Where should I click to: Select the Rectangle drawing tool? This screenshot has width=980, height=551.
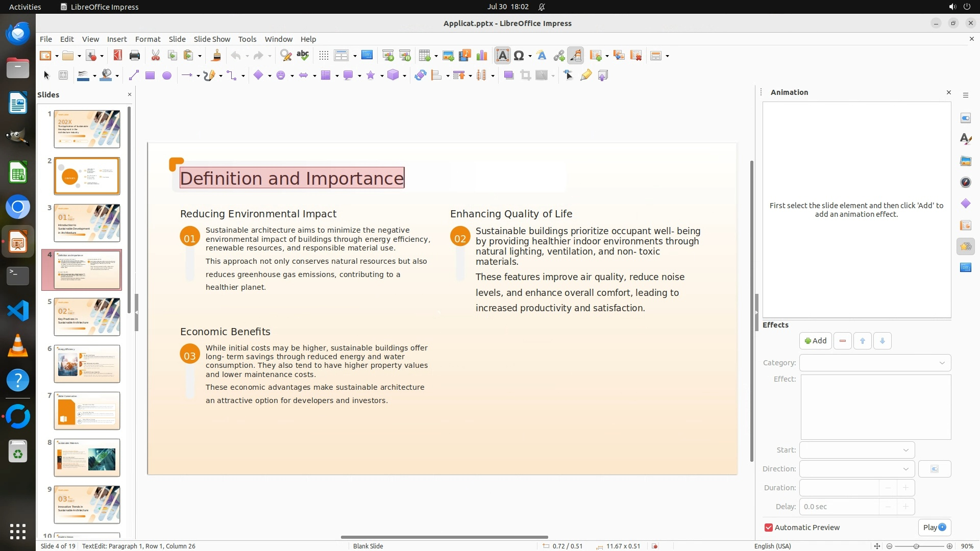pos(150,76)
